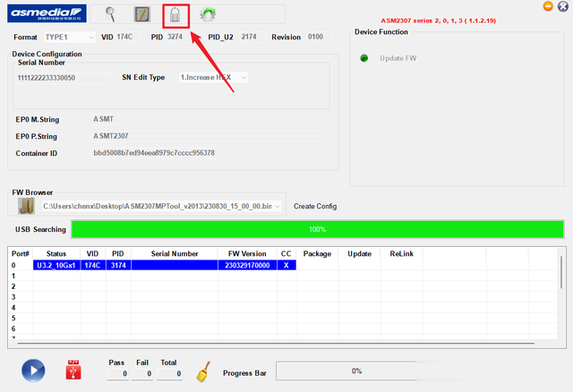Open the notebook edit config icon
The width and height of the screenshot is (573, 392).
[141, 14]
